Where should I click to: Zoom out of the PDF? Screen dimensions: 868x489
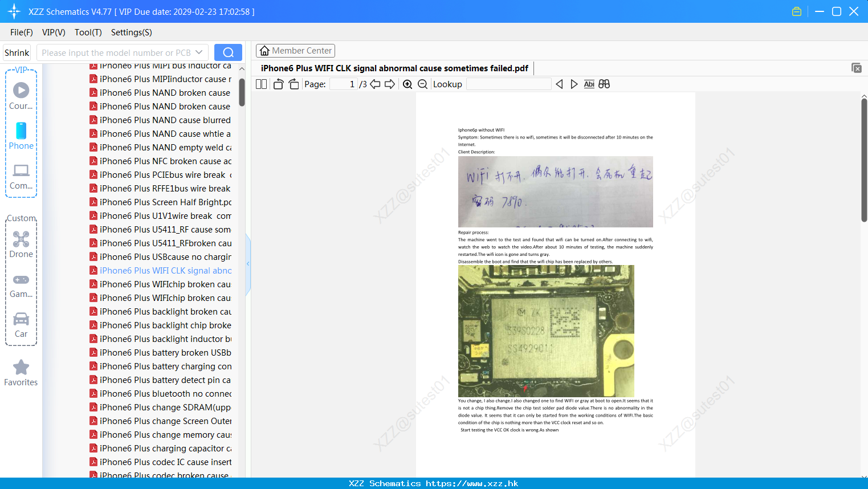click(422, 84)
